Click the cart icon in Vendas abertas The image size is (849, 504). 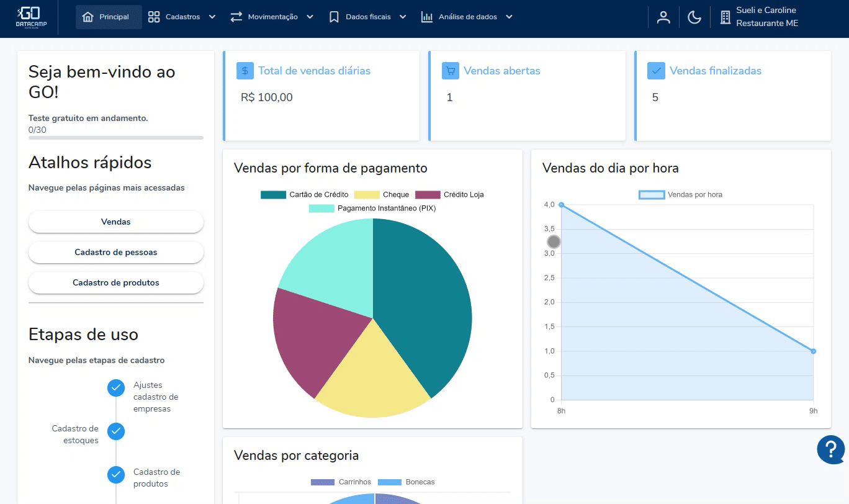tap(451, 71)
